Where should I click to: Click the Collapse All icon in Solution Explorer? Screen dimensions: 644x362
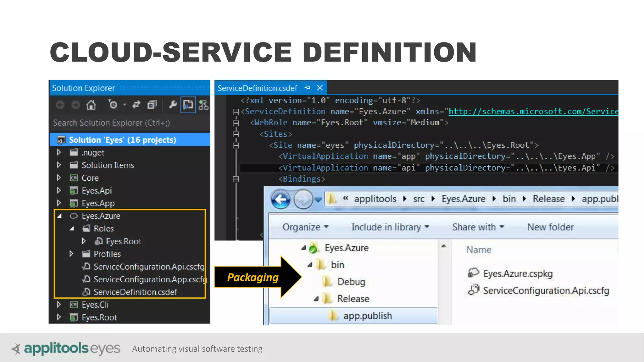tap(152, 105)
